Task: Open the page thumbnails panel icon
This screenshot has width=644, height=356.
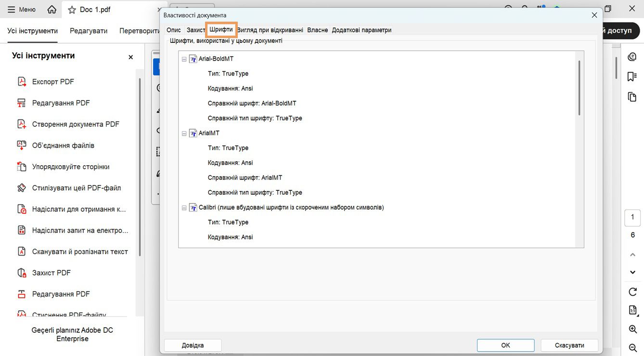Action: (632, 97)
